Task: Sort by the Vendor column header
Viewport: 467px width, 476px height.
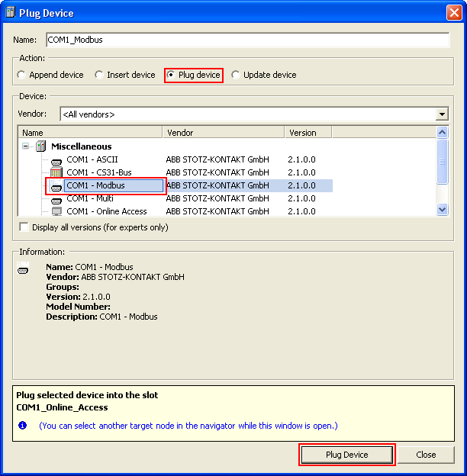Action: pos(224,133)
